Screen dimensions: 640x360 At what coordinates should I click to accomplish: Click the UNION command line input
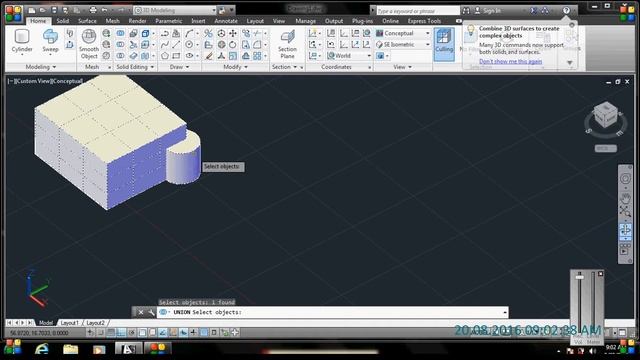coord(333,312)
